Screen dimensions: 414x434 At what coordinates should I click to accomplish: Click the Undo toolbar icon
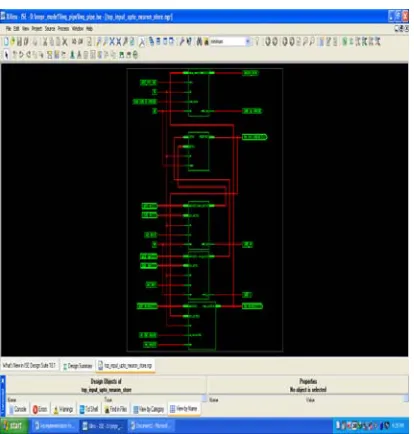[74, 42]
